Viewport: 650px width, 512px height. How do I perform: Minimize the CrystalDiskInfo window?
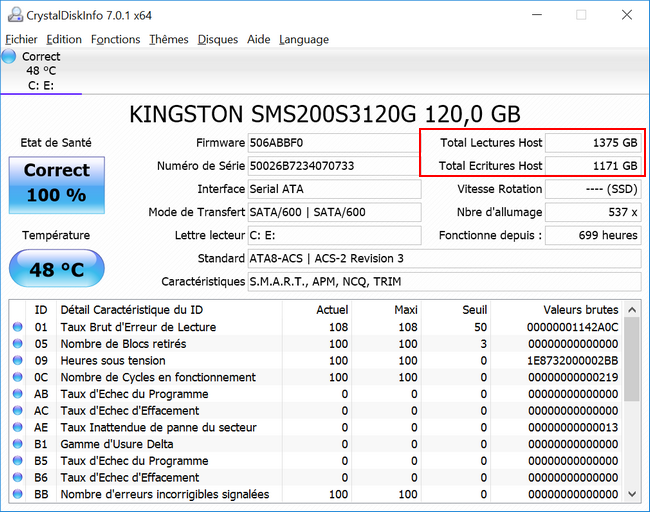coord(537,15)
